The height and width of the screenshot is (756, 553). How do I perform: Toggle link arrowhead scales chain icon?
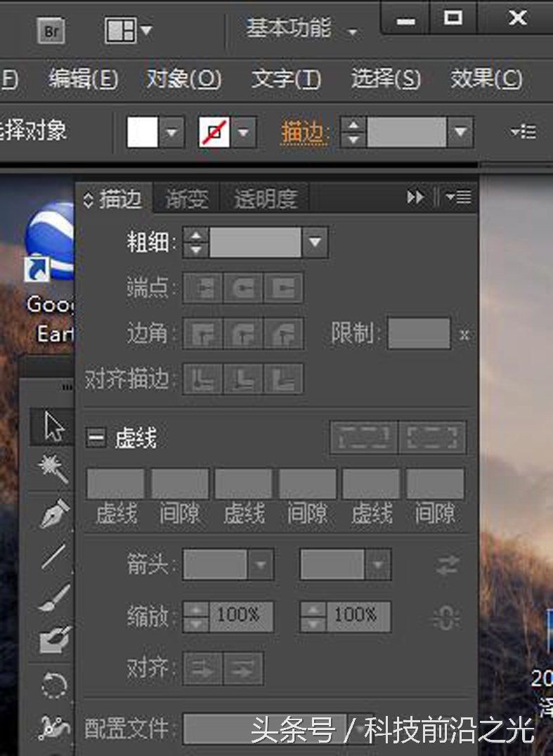[446, 618]
